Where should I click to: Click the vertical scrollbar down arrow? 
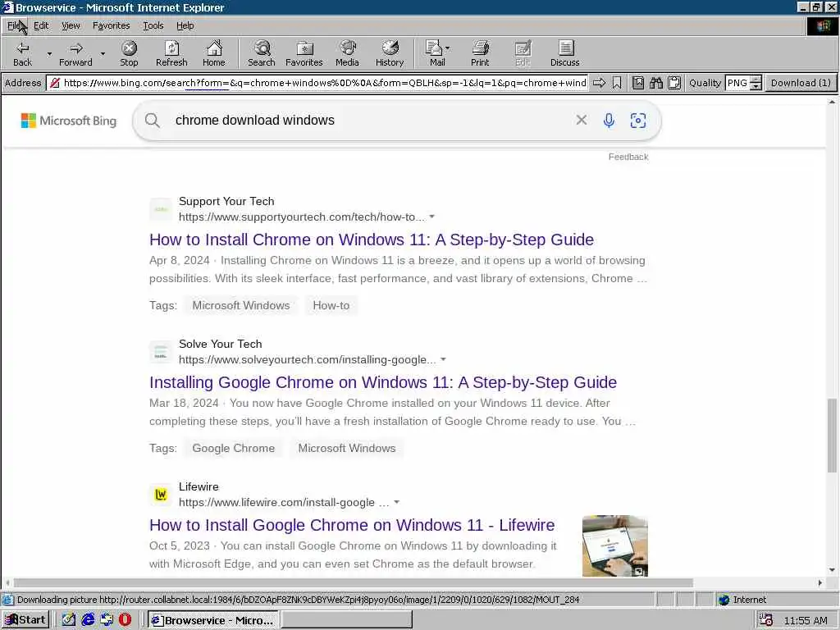coord(832,570)
